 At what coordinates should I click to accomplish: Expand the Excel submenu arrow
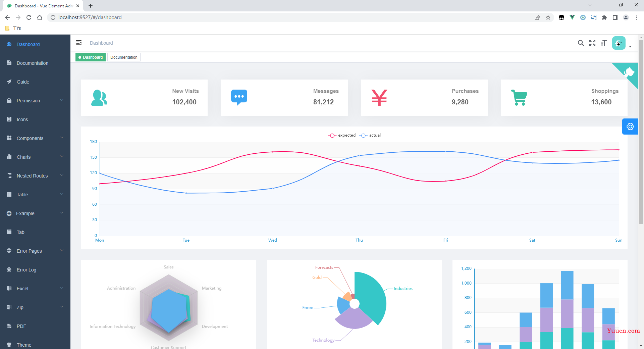pos(62,288)
